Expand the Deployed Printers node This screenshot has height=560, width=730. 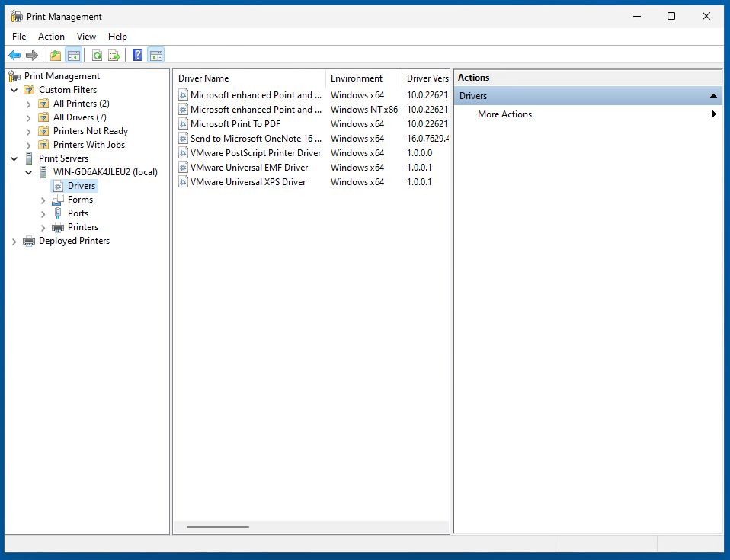pyautogui.click(x=14, y=241)
